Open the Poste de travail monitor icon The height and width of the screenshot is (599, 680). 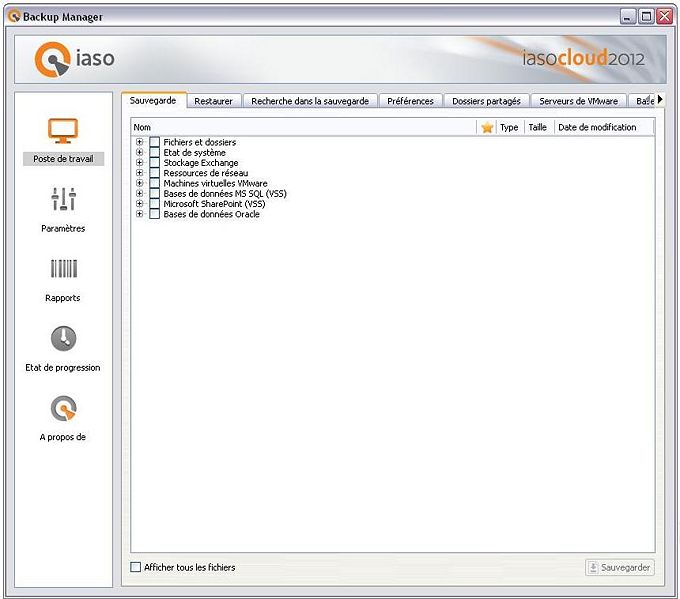coord(63,130)
